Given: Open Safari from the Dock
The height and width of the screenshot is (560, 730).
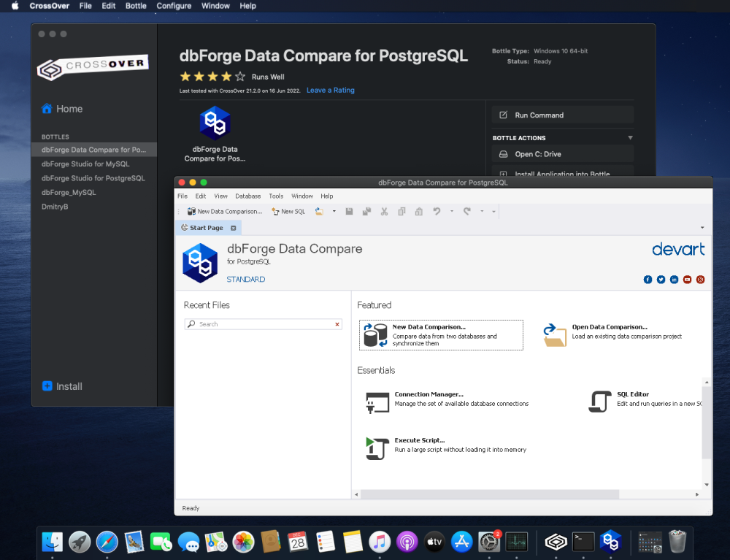Looking at the screenshot, I should pos(107,542).
